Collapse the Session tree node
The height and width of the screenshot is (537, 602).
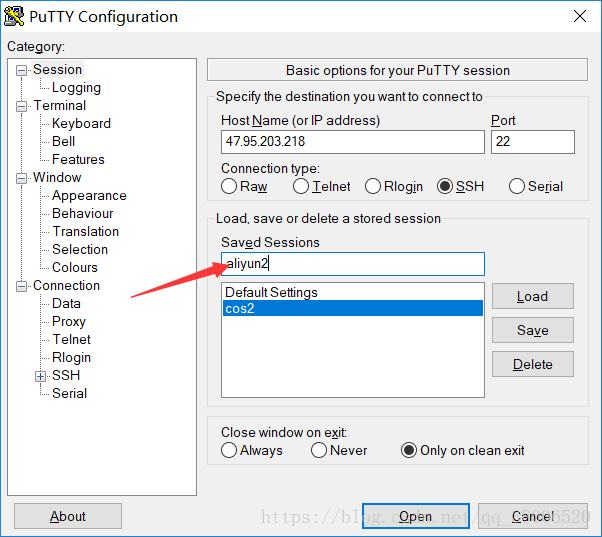pos(22,70)
